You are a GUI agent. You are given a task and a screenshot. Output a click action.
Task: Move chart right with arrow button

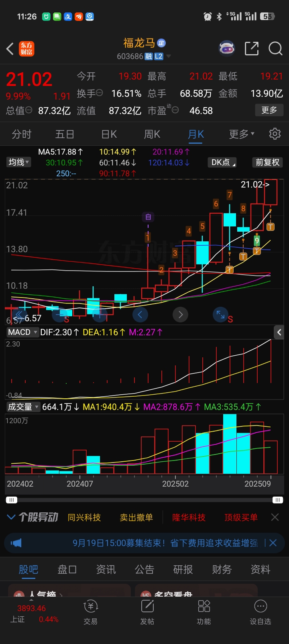tap(181, 314)
